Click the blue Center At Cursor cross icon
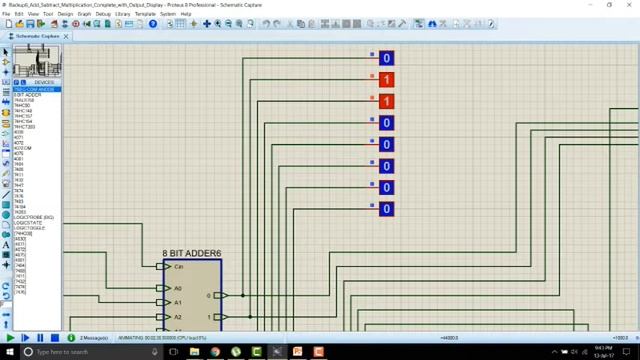The image size is (640, 360). [x=207, y=24]
